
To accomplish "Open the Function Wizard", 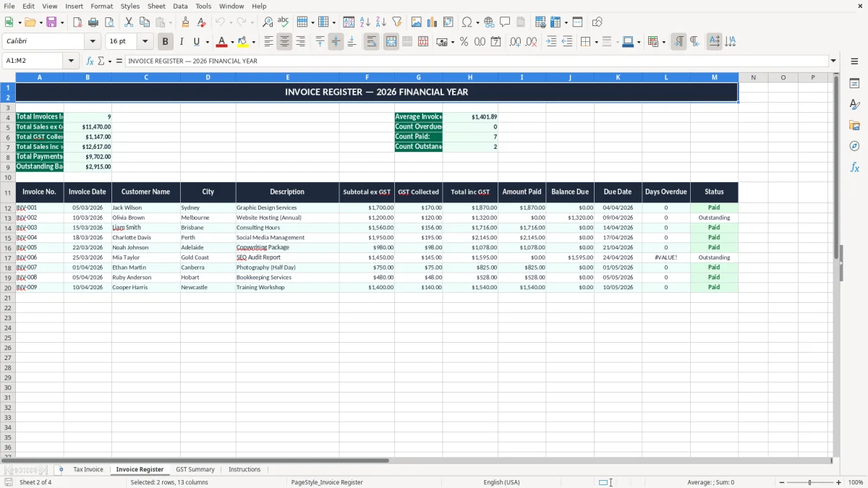I will (x=90, y=61).
